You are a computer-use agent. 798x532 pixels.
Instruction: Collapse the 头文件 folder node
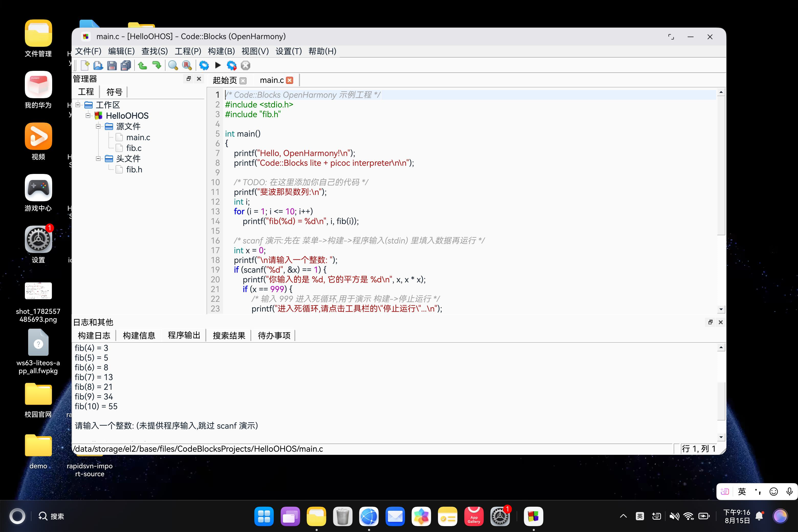point(98,158)
